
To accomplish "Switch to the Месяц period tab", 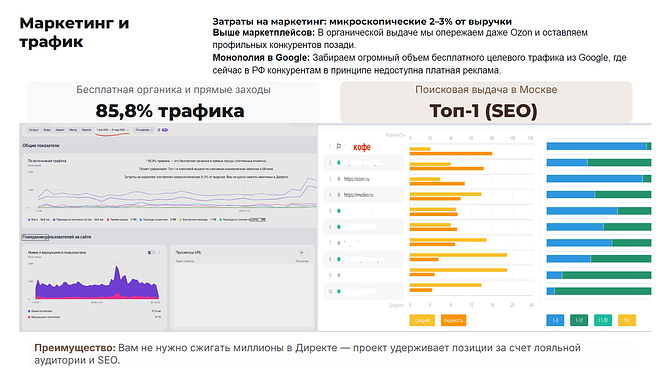I will coord(73,130).
